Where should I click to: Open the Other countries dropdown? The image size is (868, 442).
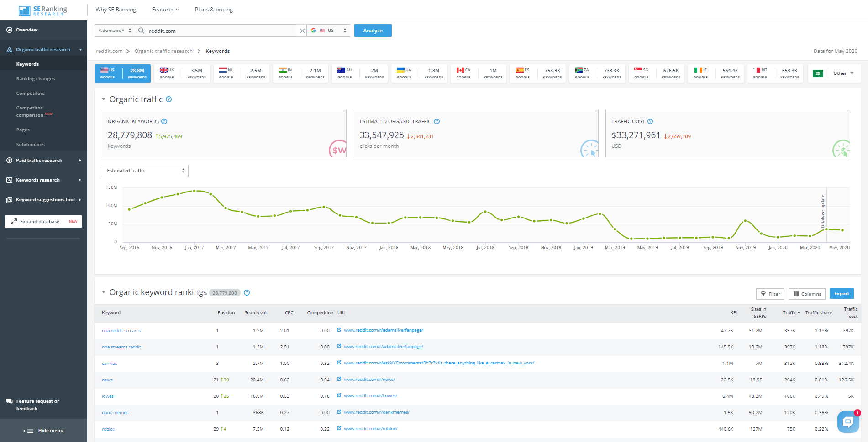coord(843,73)
